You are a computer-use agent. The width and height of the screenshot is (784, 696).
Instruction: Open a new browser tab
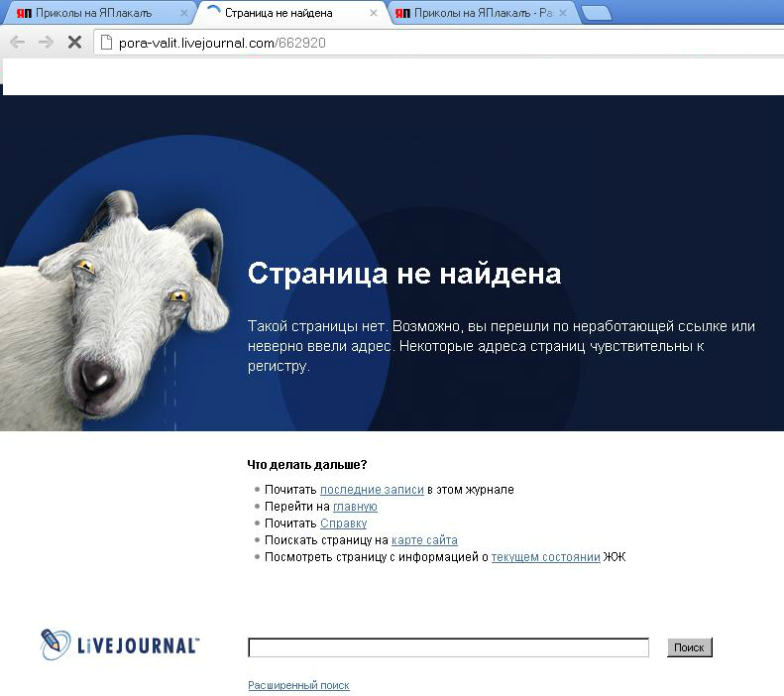597,14
